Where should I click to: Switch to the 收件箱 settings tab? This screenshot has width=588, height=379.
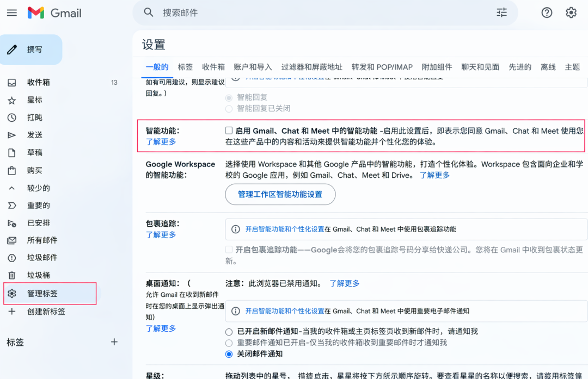[213, 67]
